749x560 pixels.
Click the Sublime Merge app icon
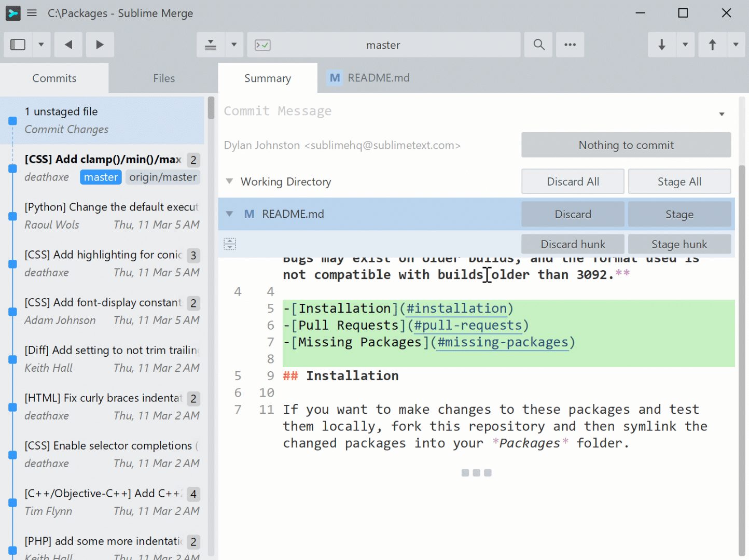click(13, 13)
